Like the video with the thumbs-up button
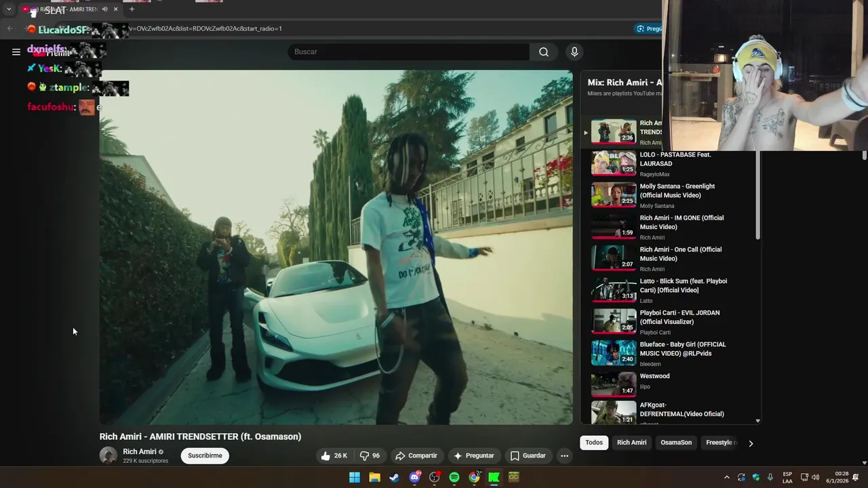Image resolution: width=868 pixels, height=488 pixels. (334, 455)
